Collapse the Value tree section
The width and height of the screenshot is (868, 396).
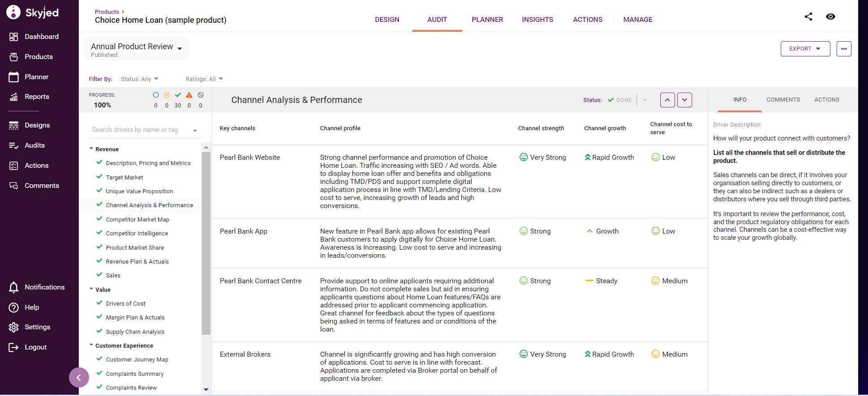91,289
